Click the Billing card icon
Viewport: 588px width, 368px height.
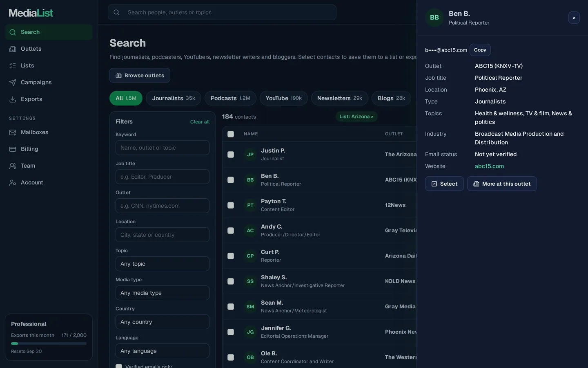(x=13, y=149)
